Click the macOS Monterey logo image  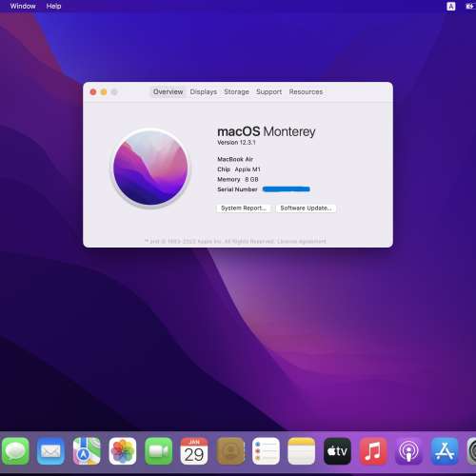(x=150, y=168)
